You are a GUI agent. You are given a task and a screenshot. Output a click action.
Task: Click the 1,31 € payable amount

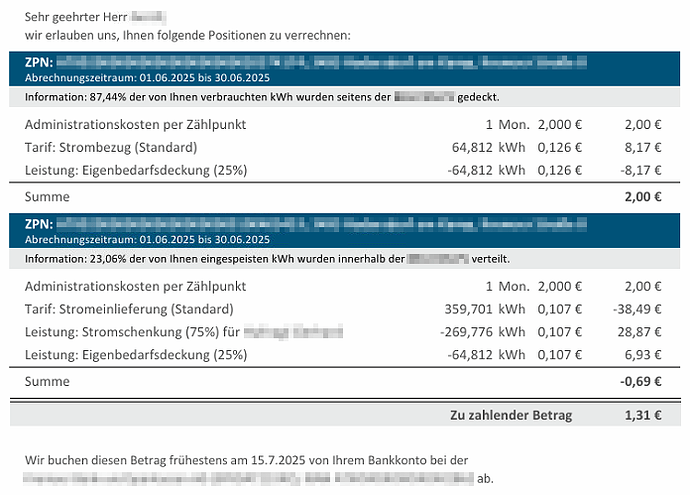click(642, 415)
